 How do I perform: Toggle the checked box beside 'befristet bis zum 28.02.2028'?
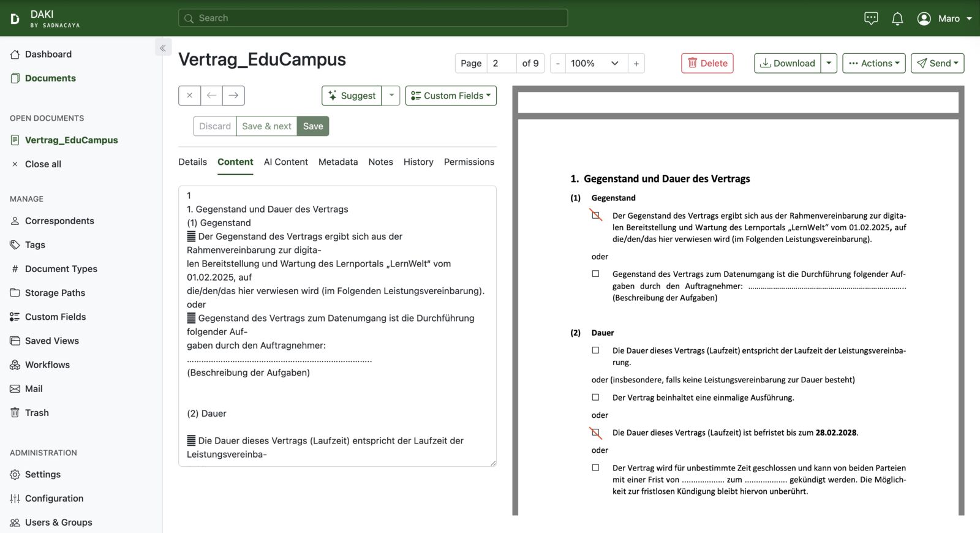tap(595, 433)
